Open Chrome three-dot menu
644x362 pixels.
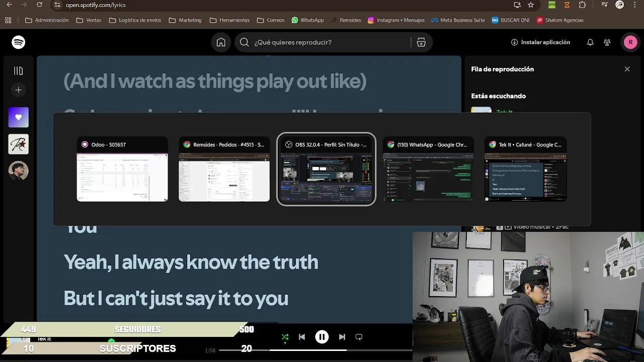pos(635,5)
